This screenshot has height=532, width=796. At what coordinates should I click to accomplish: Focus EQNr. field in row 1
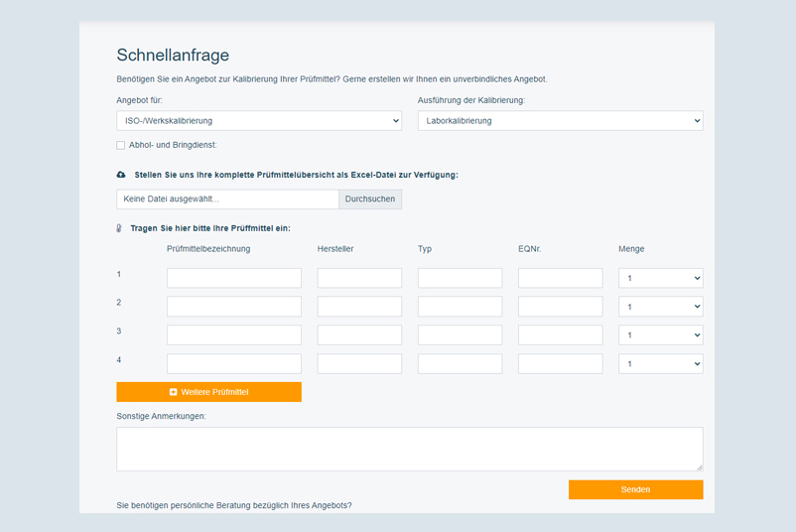coord(561,278)
